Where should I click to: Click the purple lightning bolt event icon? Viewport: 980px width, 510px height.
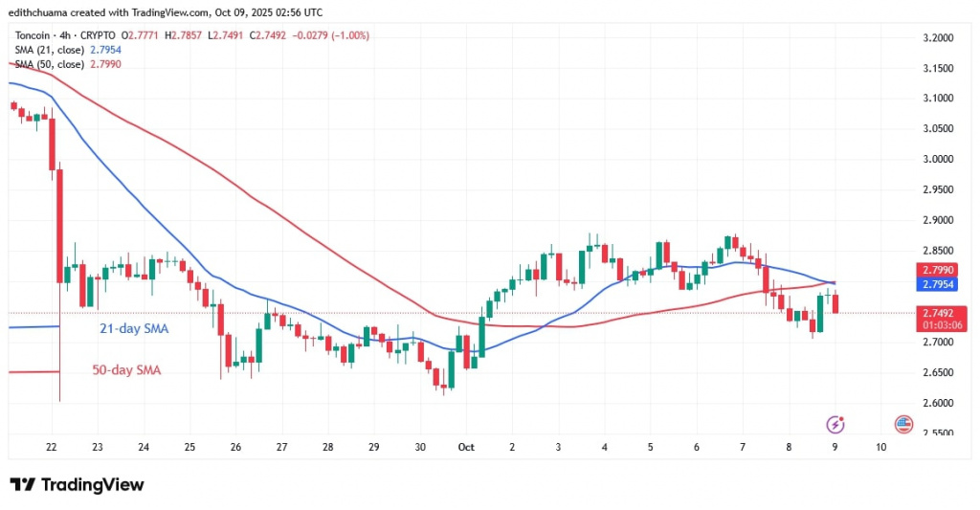tap(835, 423)
